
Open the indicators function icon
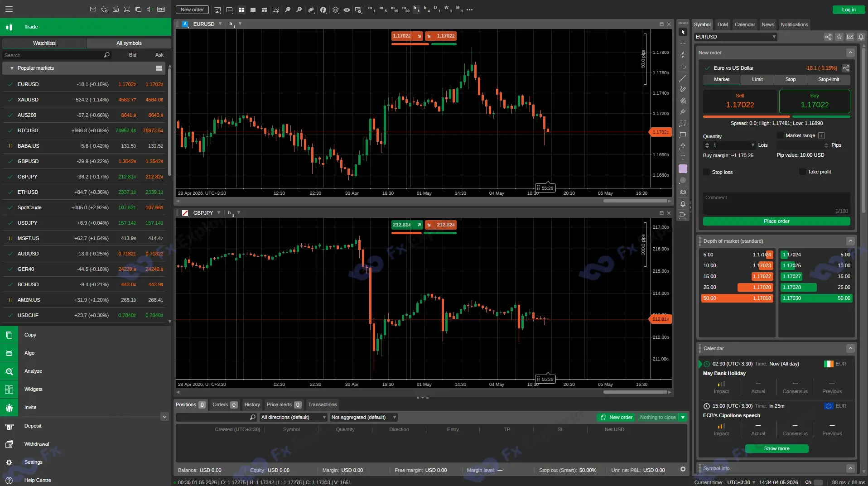pyautogui.click(x=323, y=10)
